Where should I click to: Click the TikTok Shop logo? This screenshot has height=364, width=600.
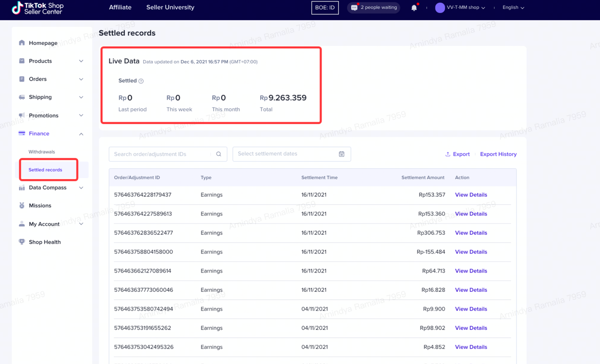tap(37, 8)
